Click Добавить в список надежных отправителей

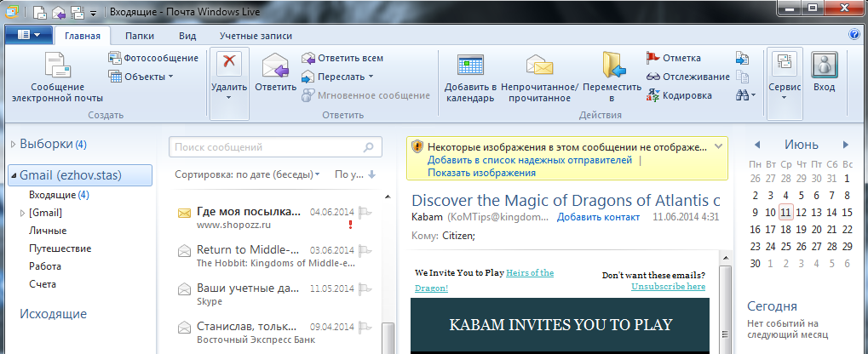click(x=530, y=160)
